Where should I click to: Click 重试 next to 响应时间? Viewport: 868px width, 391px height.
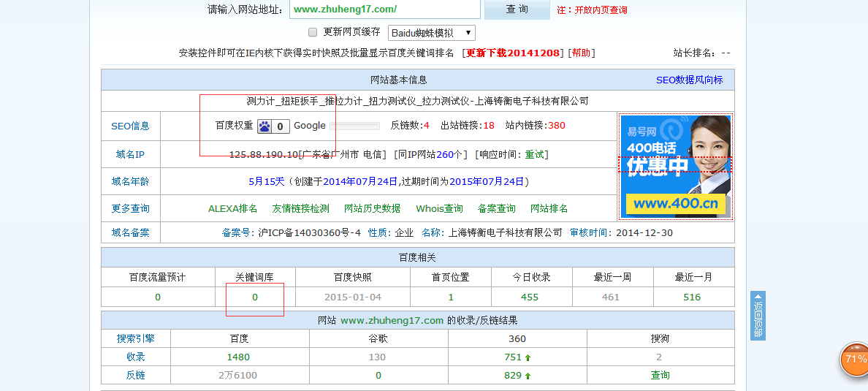pyautogui.click(x=535, y=154)
